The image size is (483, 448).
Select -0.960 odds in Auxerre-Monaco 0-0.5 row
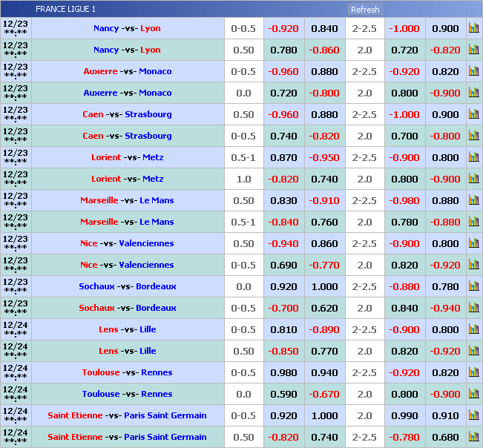(x=283, y=72)
